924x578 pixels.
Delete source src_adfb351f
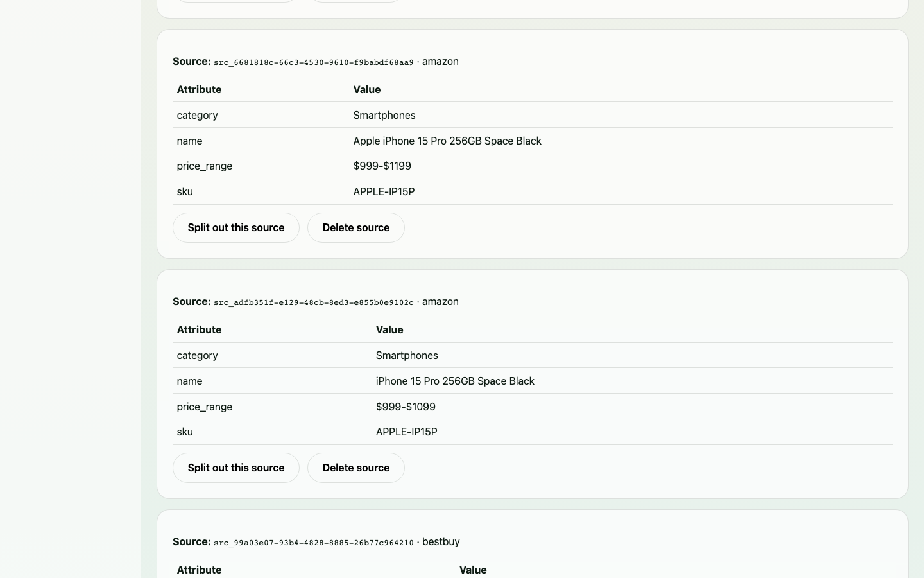(x=355, y=468)
